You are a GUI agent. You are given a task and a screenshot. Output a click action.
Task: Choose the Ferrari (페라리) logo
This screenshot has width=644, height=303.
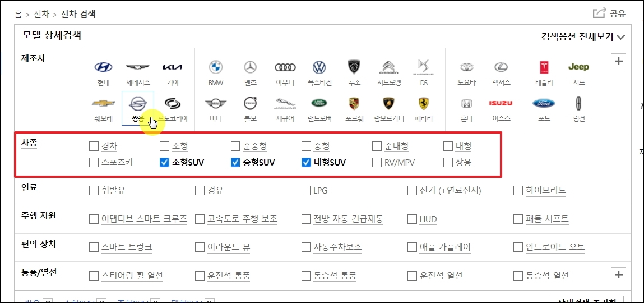click(423, 103)
